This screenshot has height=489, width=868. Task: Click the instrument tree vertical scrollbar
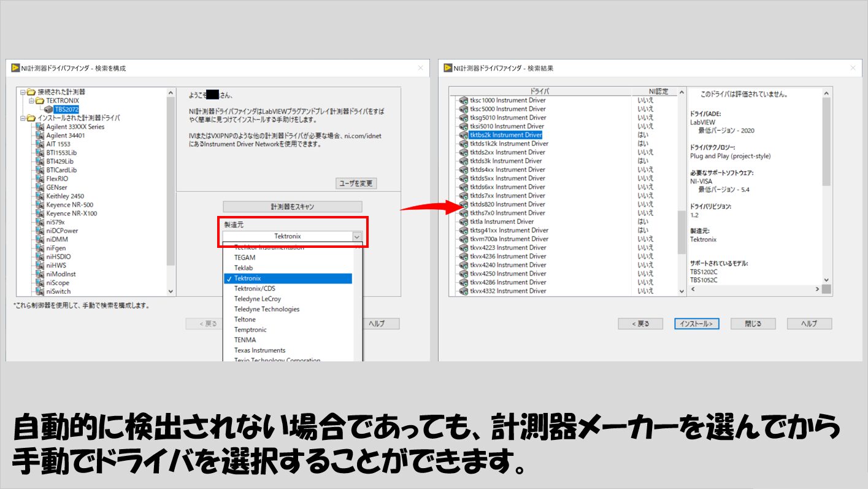click(x=171, y=192)
